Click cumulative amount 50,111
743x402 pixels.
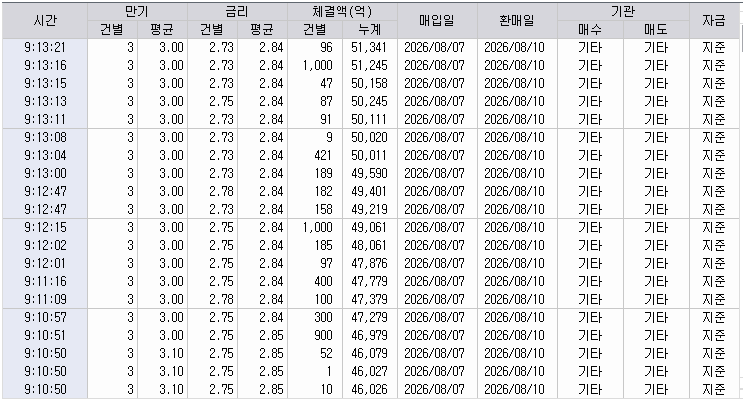tap(369, 119)
